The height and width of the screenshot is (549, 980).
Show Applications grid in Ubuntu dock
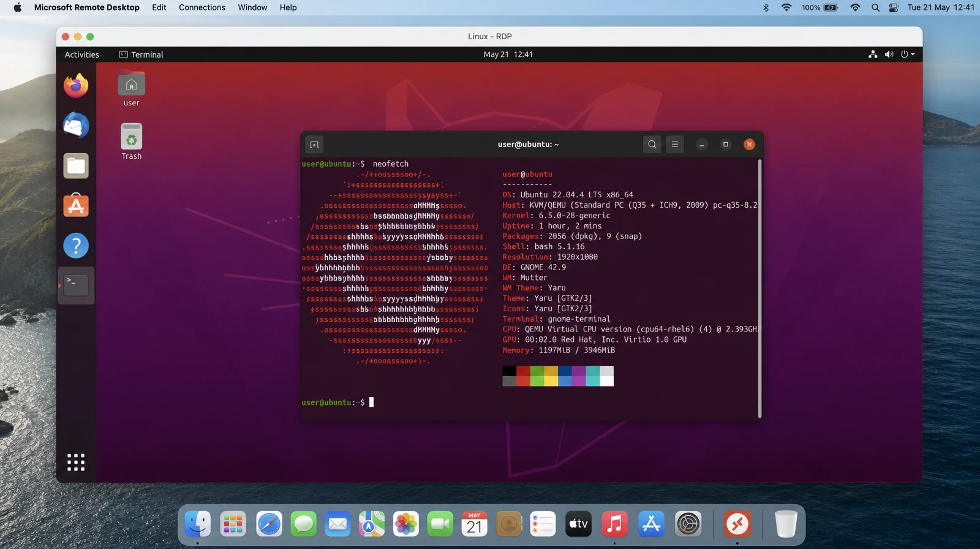tap(76, 463)
